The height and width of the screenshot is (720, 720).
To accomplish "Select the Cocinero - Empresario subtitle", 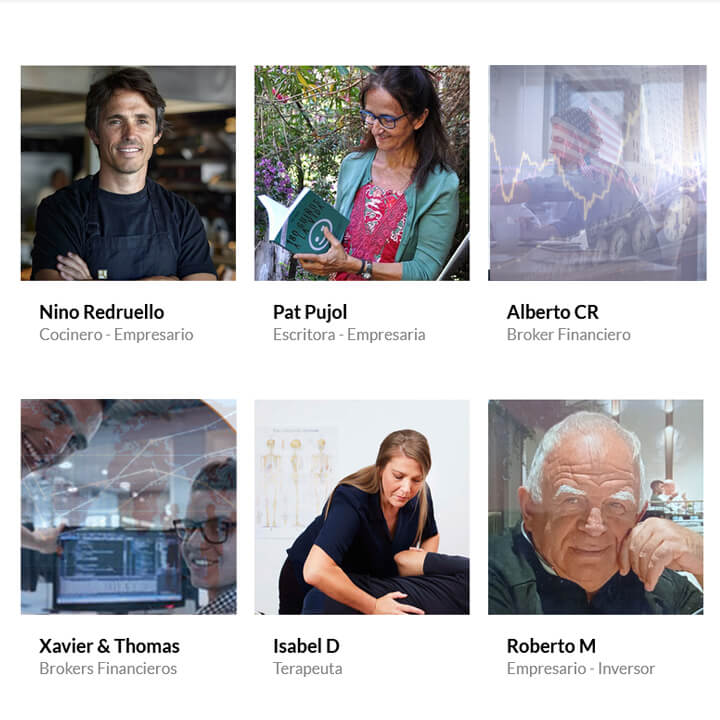I will [x=116, y=335].
